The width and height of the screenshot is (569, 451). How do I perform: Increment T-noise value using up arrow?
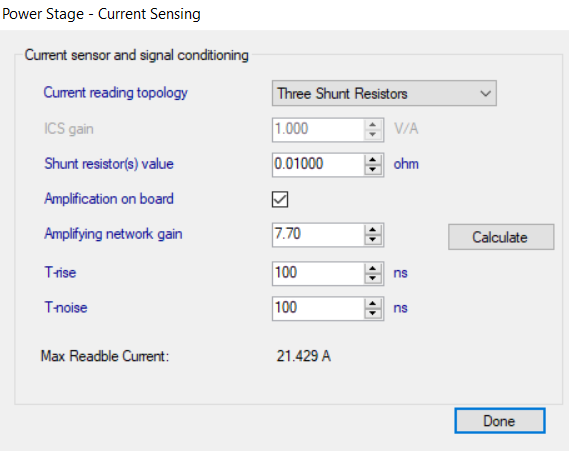coord(373,303)
